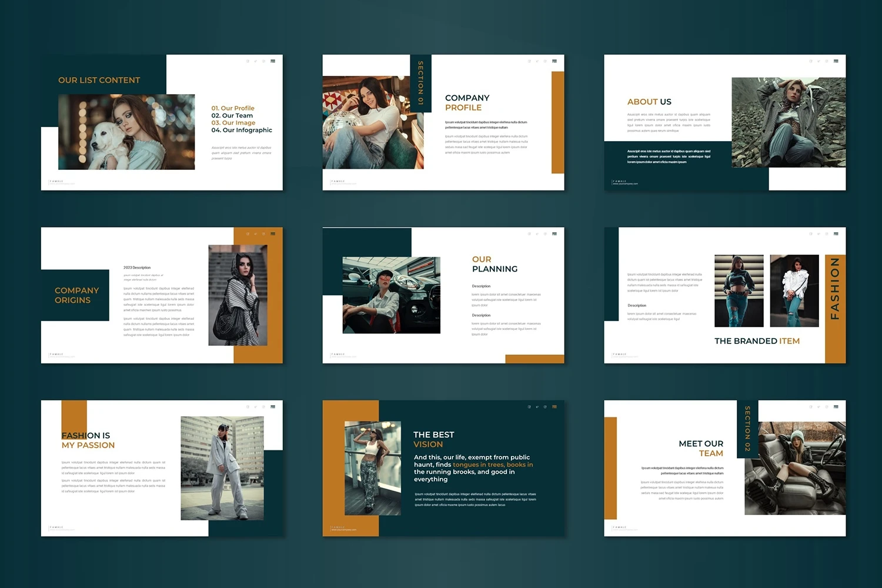Select the '01. Our Profile' list entry

[x=233, y=108]
